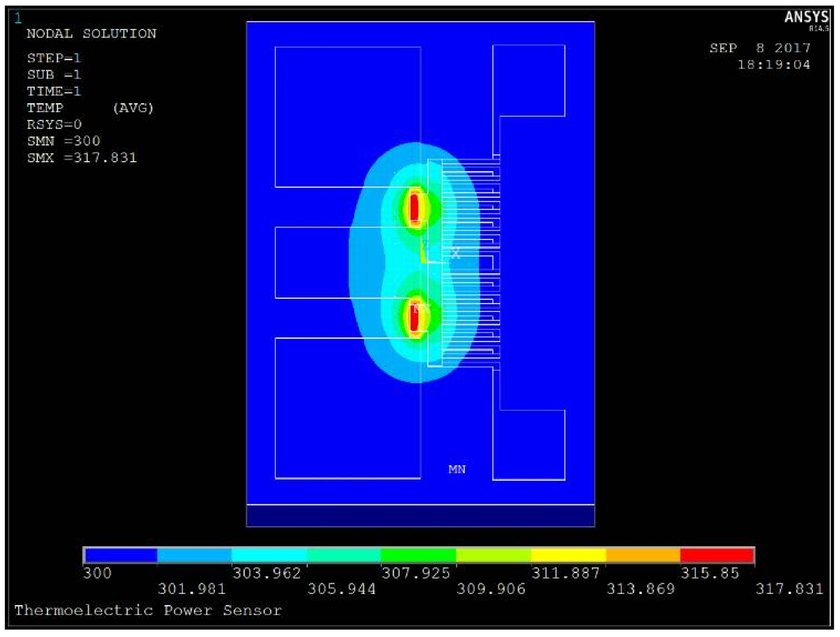Click the 'NODAL SOLUTION' heading

(92, 34)
